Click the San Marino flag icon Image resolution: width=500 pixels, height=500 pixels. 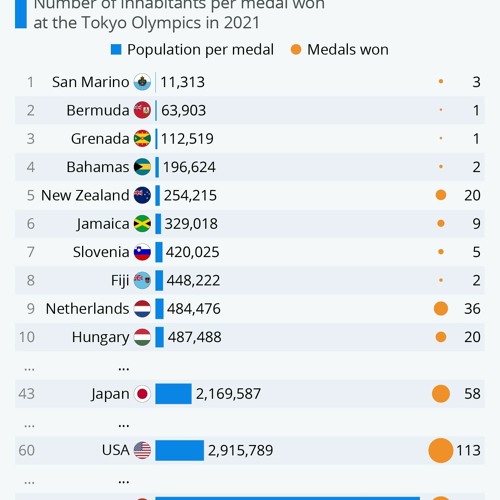(x=142, y=82)
